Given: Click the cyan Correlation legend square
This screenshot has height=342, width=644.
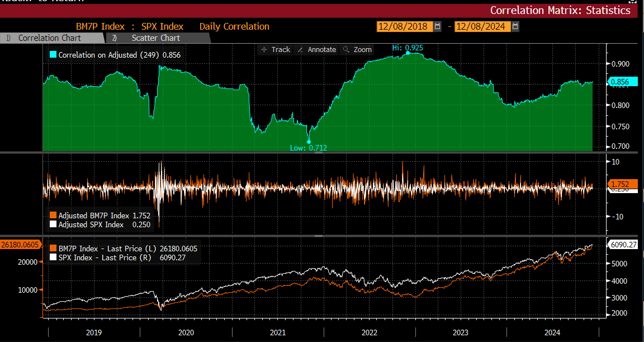Looking at the screenshot, I should pyautogui.click(x=53, y=55).
